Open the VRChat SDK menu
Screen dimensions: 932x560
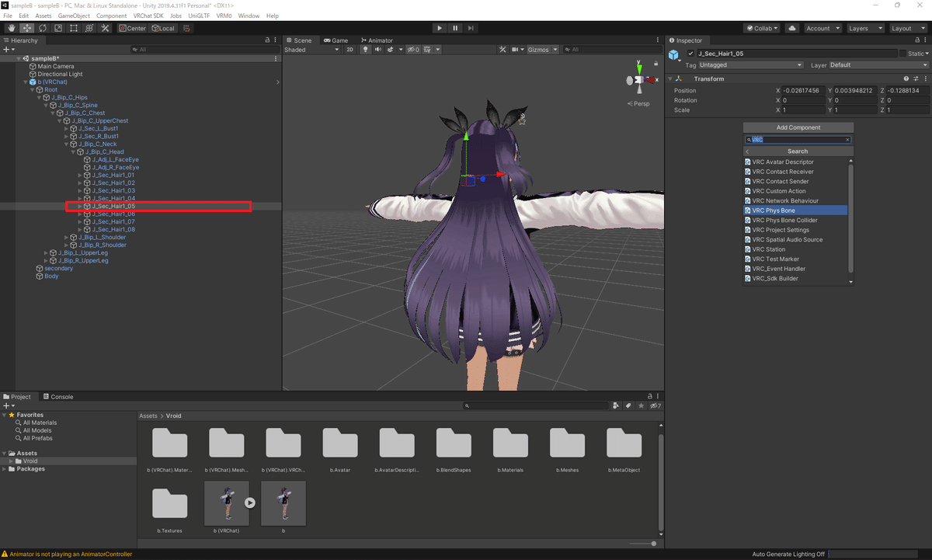point(148,16)
